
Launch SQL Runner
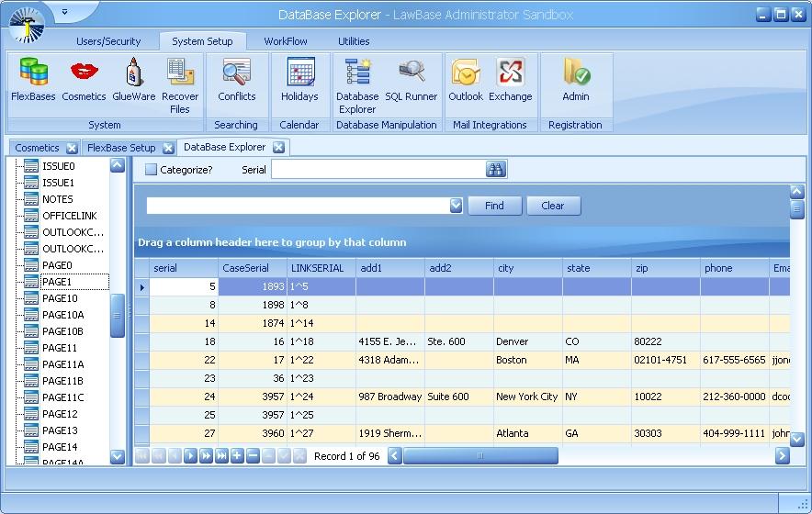(x=412, y=79)
